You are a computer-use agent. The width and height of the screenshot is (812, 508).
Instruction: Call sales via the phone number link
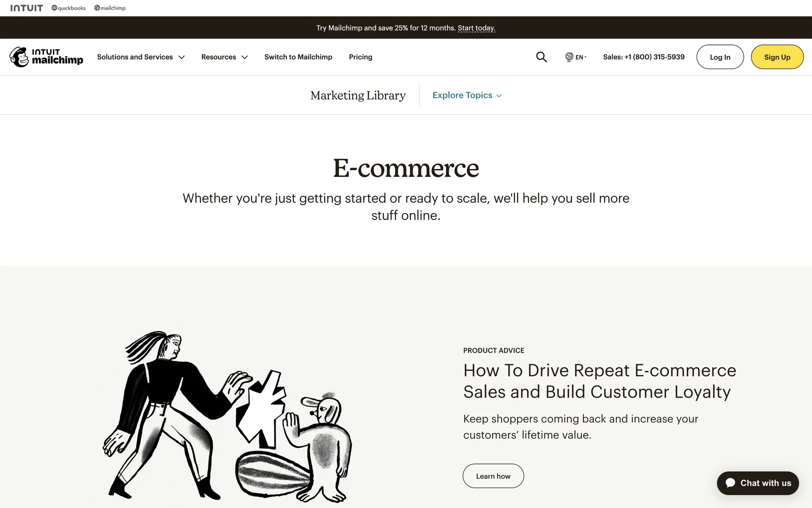(x=644, y=57)
